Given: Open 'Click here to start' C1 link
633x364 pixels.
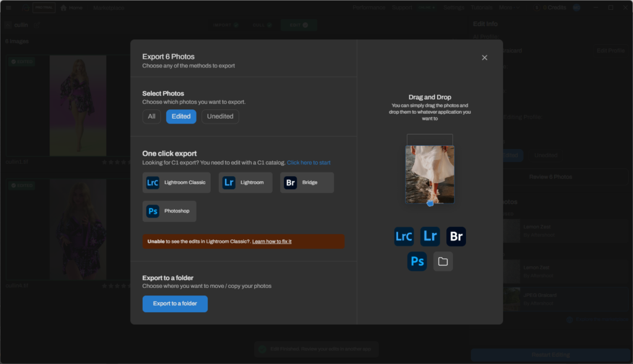Looking at the screenshot, I should (x=309, y=163).
